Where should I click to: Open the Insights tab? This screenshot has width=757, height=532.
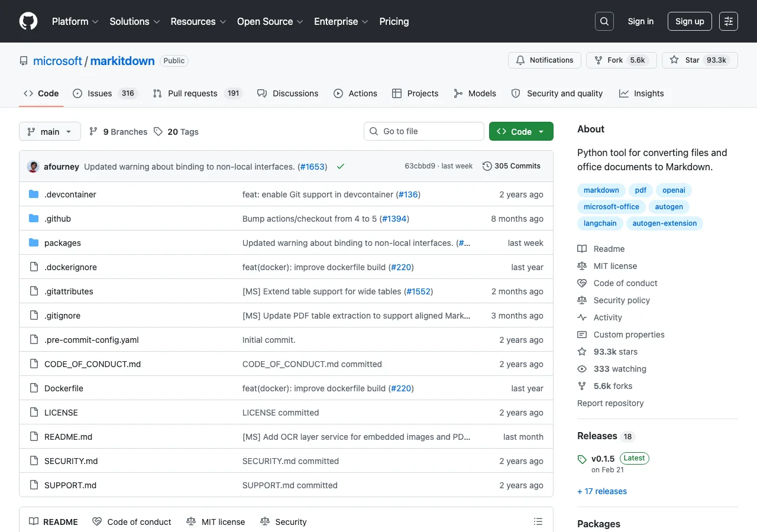coord(642,93)
